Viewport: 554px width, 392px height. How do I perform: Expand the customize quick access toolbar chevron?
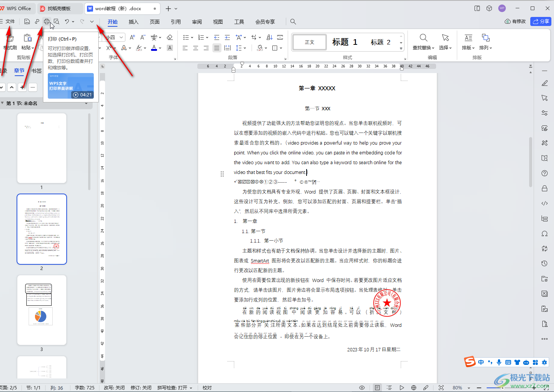pyautogui.click(x=92, y=22)
